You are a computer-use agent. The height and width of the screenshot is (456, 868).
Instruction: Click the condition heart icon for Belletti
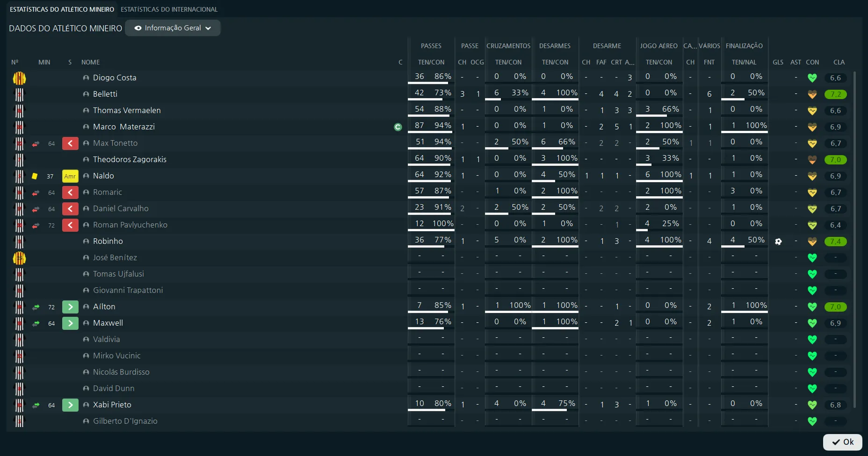point(812,94)
